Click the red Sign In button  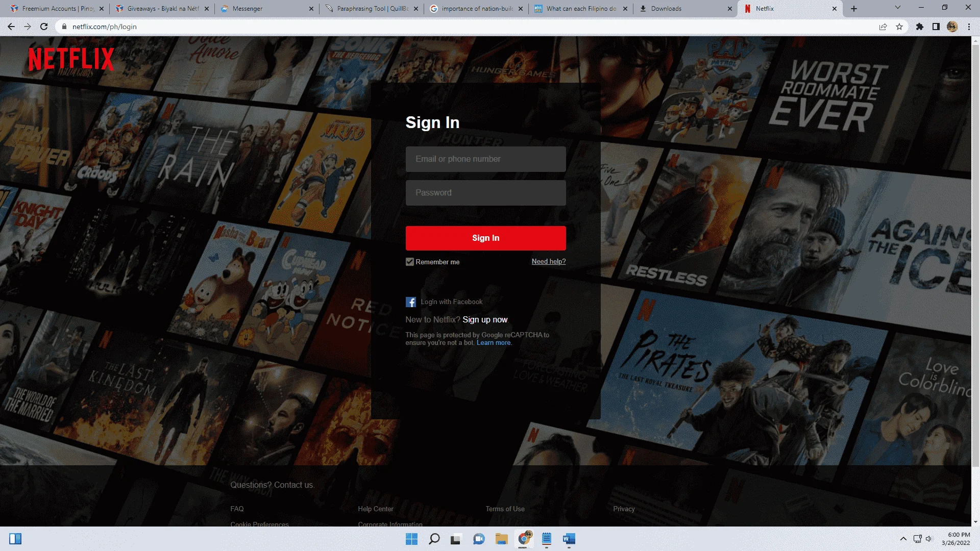485,238
